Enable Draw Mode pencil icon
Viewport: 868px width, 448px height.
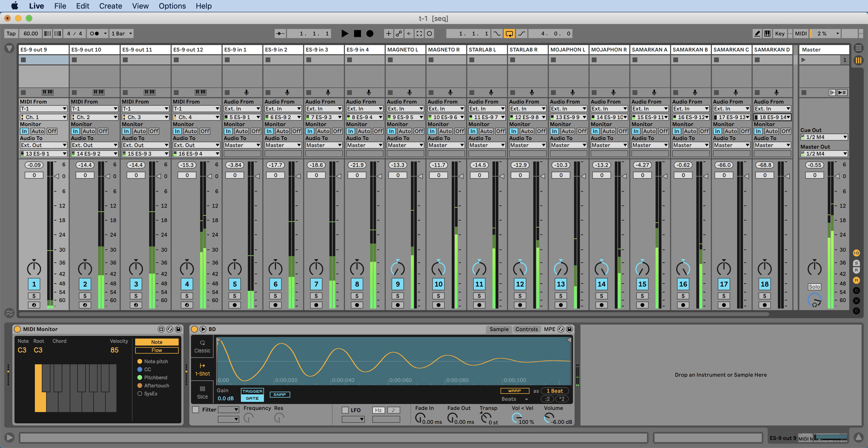tap(757, 33)
